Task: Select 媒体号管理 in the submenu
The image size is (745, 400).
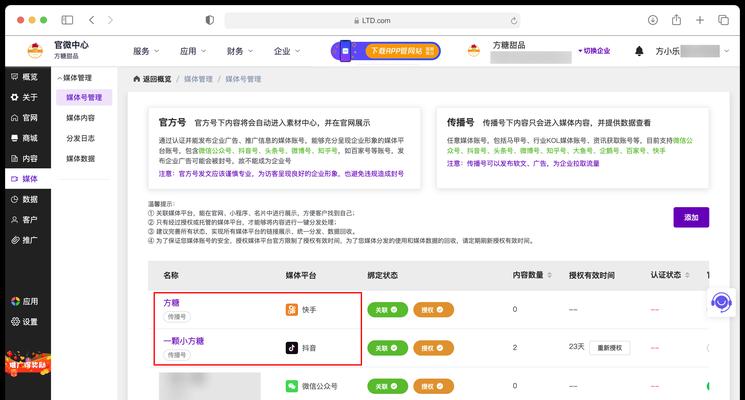Action: pyautogui.click(x=84, y=97)
